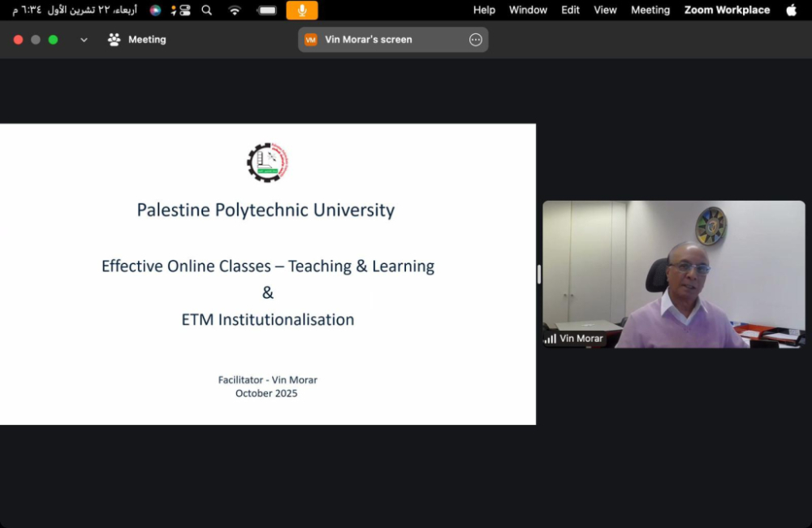Select Vin Morar's video thumbnail
812x528 pixels.
[673, 274]
